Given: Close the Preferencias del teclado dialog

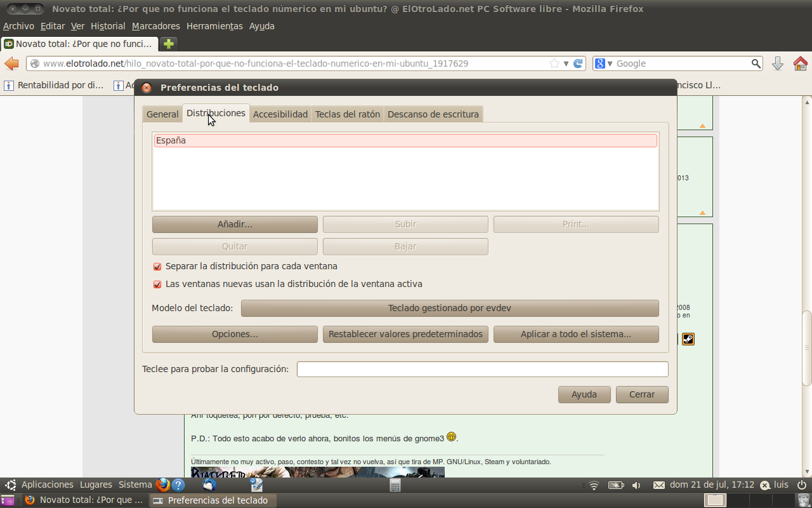Looking at the screenshot, I should pyautogui.click(x=147, y=88).
